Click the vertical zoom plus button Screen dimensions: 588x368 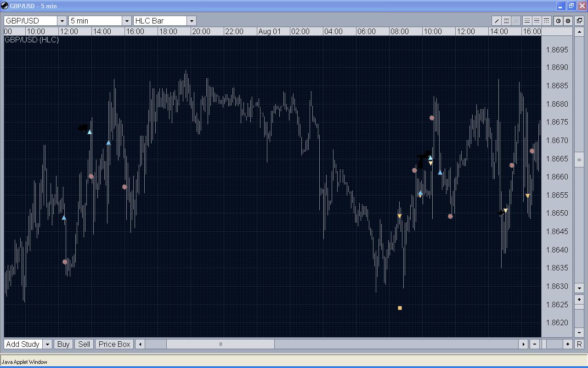point(579,299)
